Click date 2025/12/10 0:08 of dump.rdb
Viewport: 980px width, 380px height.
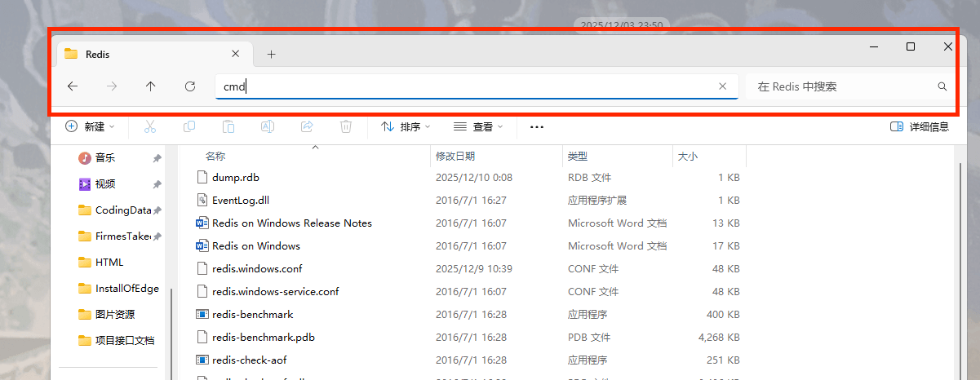[x=474, y=177]
